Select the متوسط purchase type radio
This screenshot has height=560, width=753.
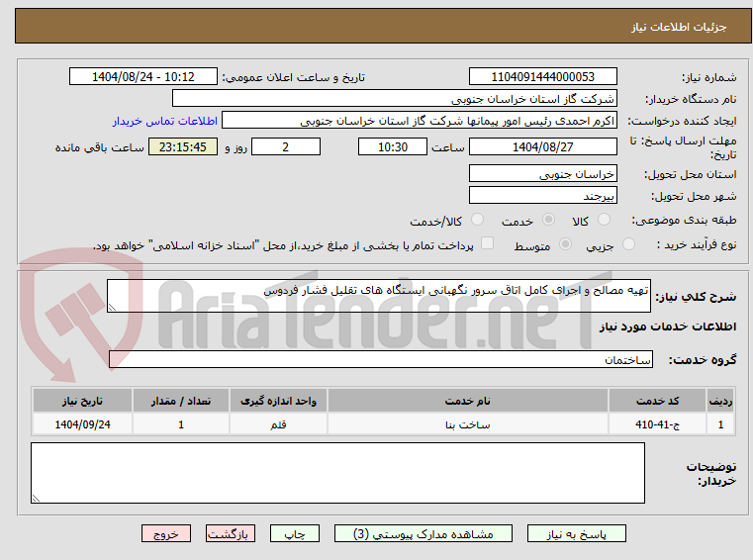(x=566, y=244)
